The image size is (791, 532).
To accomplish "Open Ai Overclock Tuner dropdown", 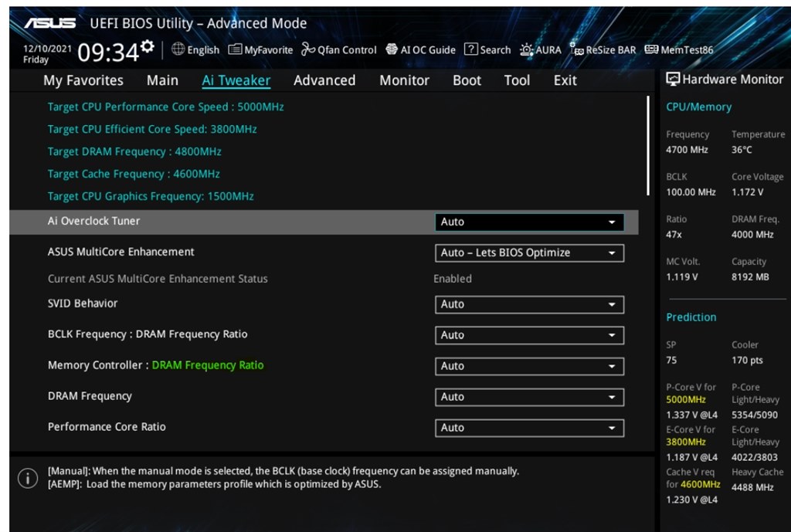I will (x=529, y=222).
